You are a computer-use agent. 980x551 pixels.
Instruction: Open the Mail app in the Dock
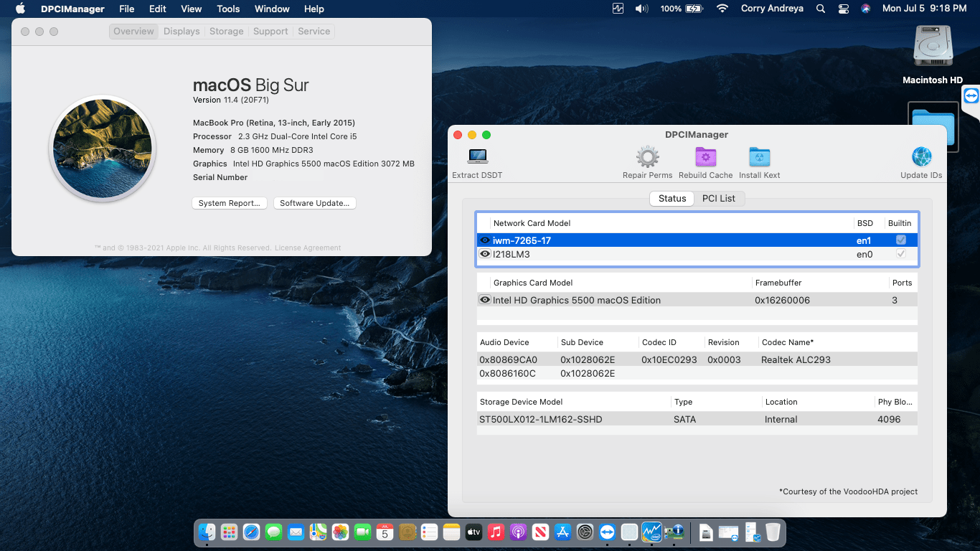click(296, 532)
